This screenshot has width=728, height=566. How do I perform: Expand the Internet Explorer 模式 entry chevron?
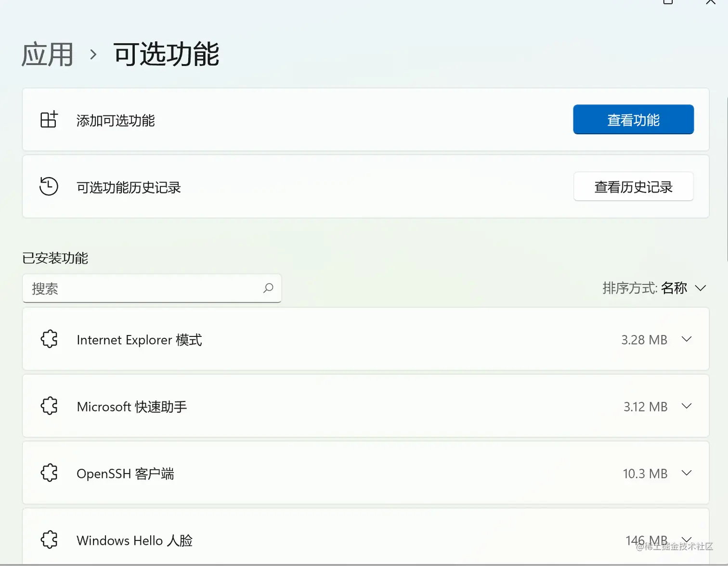tap(687, 339)
